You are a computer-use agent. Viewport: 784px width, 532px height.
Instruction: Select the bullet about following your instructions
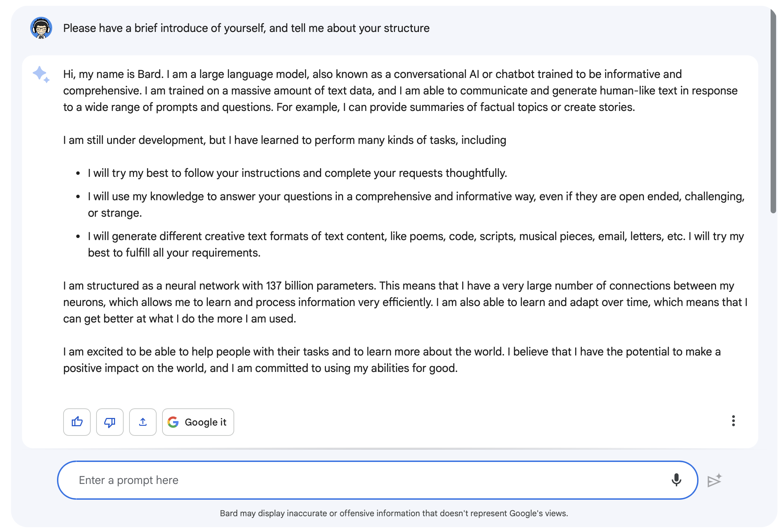point(297,173)
